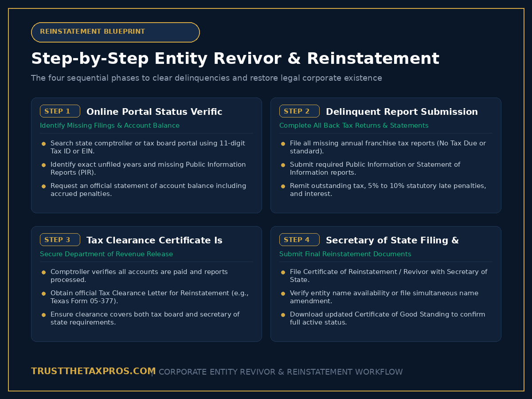532x399 pixels.
Task: Select the STEP 3 badge
Action: coord(60,240)
